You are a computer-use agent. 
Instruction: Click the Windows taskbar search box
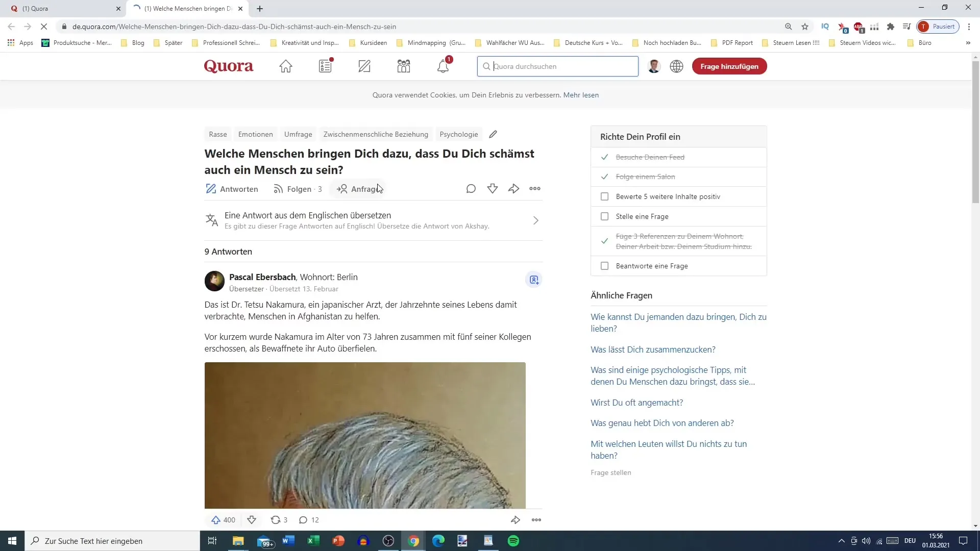pos(112,541)
